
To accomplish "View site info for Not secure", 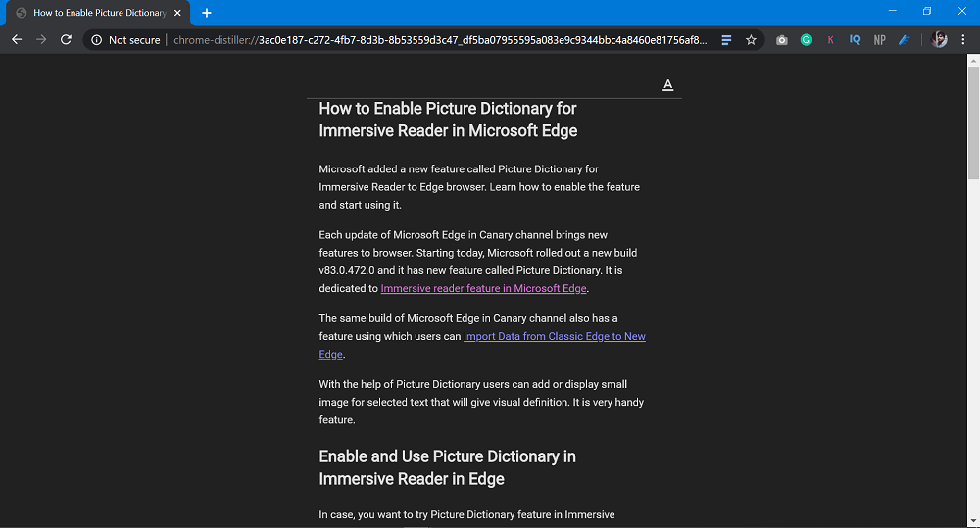I will pos(96,40).
